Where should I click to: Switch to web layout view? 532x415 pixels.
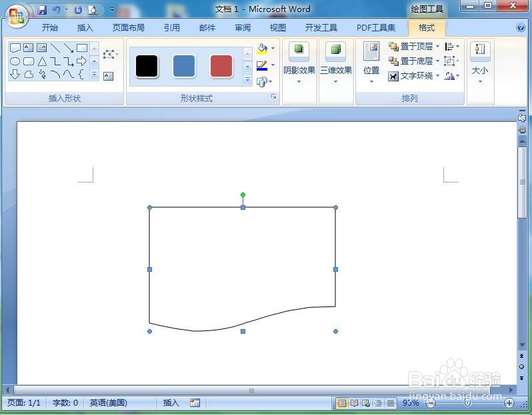pos(366,403)
